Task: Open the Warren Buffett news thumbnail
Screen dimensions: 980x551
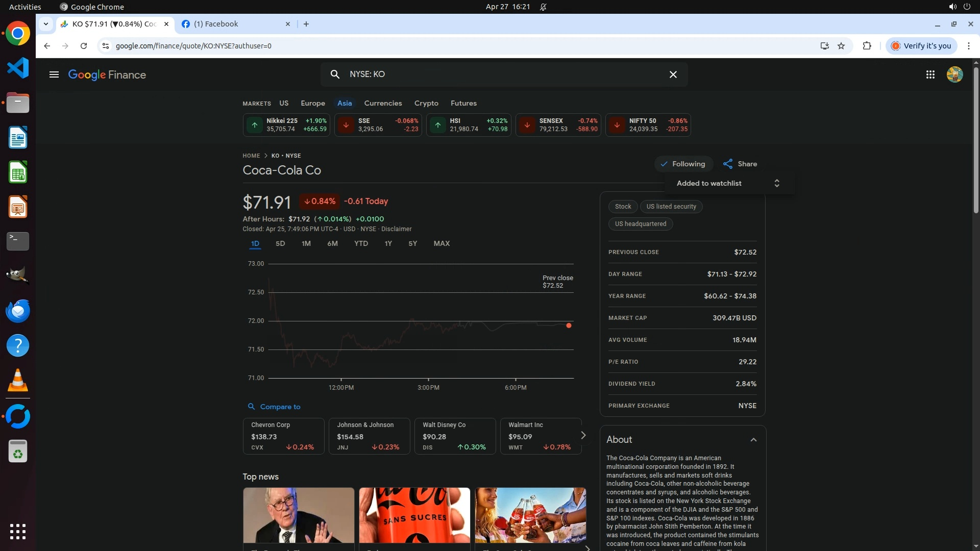Action: [x=299, y=515]
